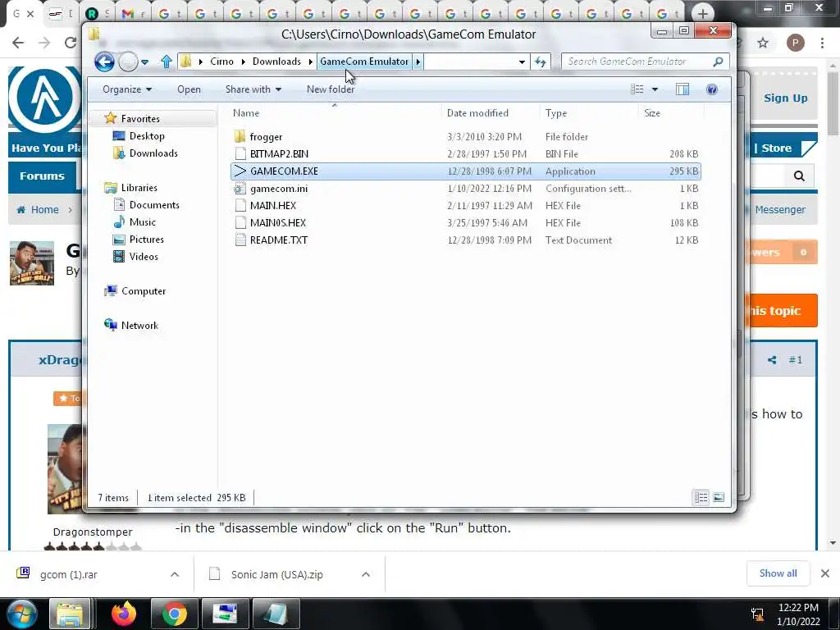840x630 pixels.
Task: Open Pictures library
Action: point(146,239)
